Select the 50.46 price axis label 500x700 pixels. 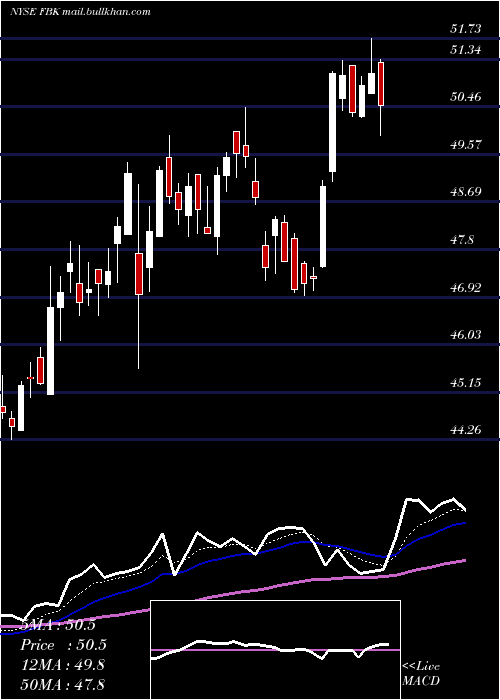(466, 96)
